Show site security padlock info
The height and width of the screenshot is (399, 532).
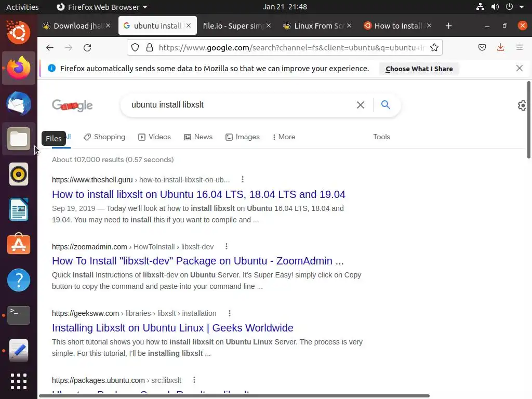149,47
